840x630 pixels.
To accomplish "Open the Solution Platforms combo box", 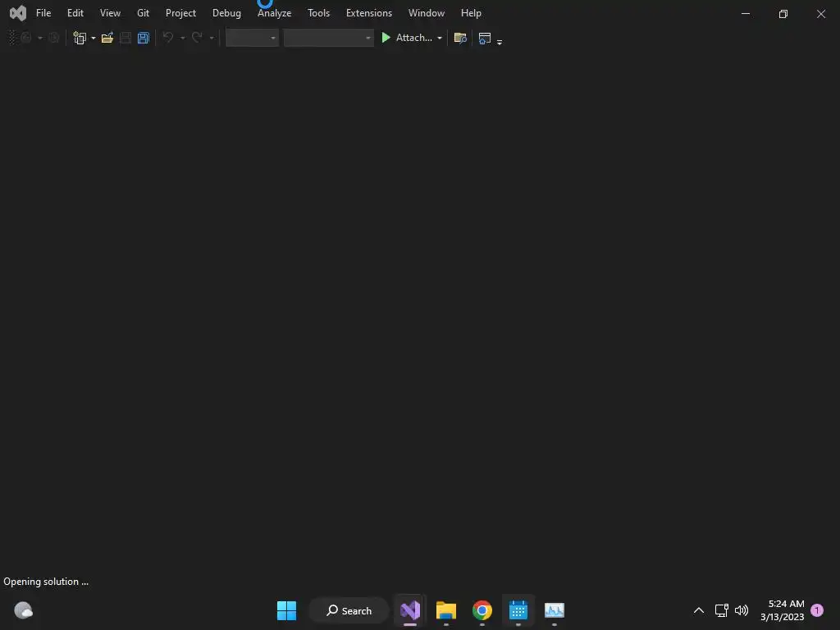I will coord(328,38).
